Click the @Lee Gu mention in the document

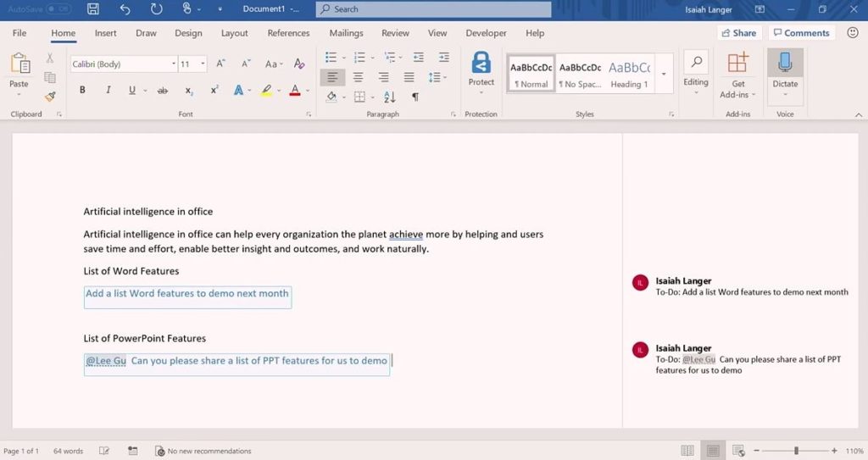tap(106, 361)
